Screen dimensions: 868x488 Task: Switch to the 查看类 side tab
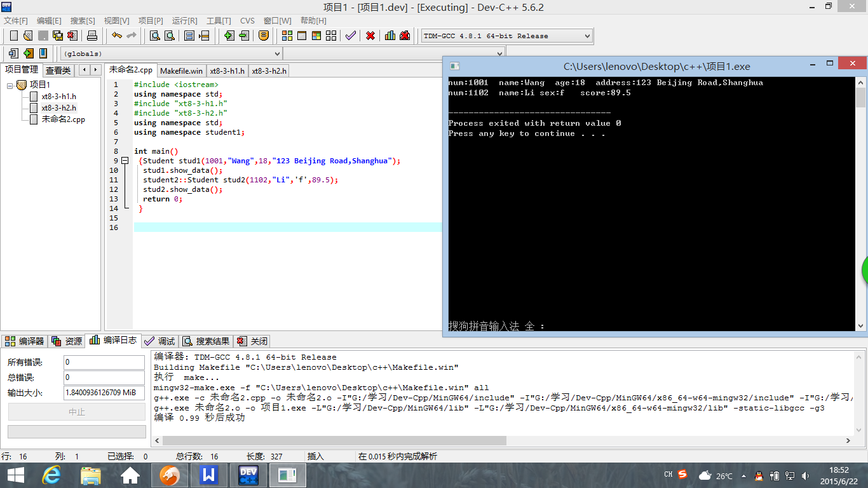[x=58, y=71]
